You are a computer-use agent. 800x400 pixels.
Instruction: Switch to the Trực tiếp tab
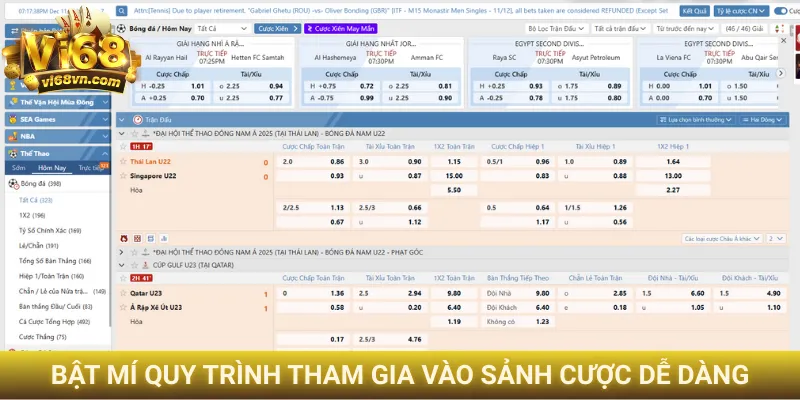click(x=90, y=168)
